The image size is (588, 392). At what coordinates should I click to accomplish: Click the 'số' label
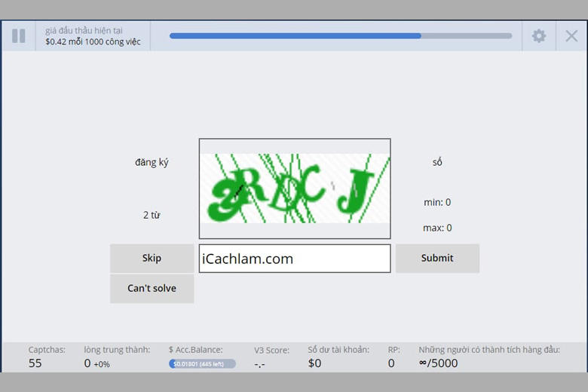437,162
